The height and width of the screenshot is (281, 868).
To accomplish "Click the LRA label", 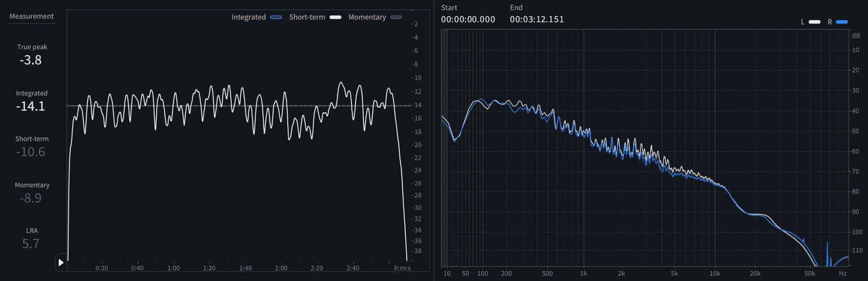I will tap(32, 231).
